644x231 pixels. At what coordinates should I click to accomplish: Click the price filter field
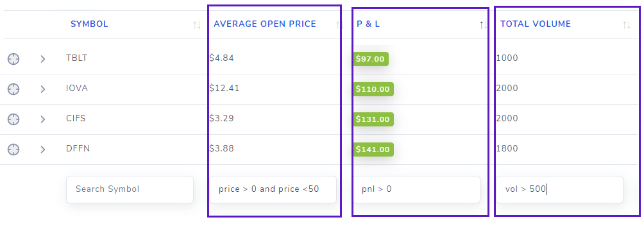[273, 189]
